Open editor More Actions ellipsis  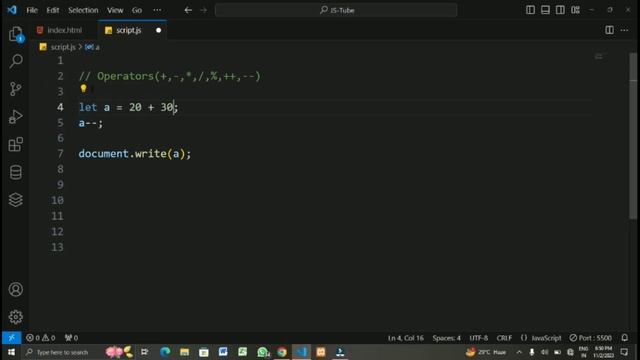click(624, 30)
